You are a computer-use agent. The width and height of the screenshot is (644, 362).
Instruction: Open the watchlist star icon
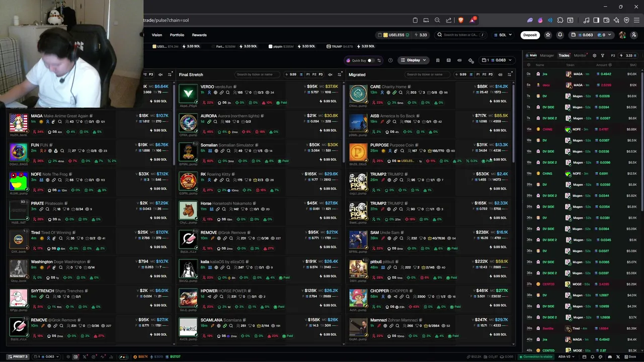tap(548, 35)
